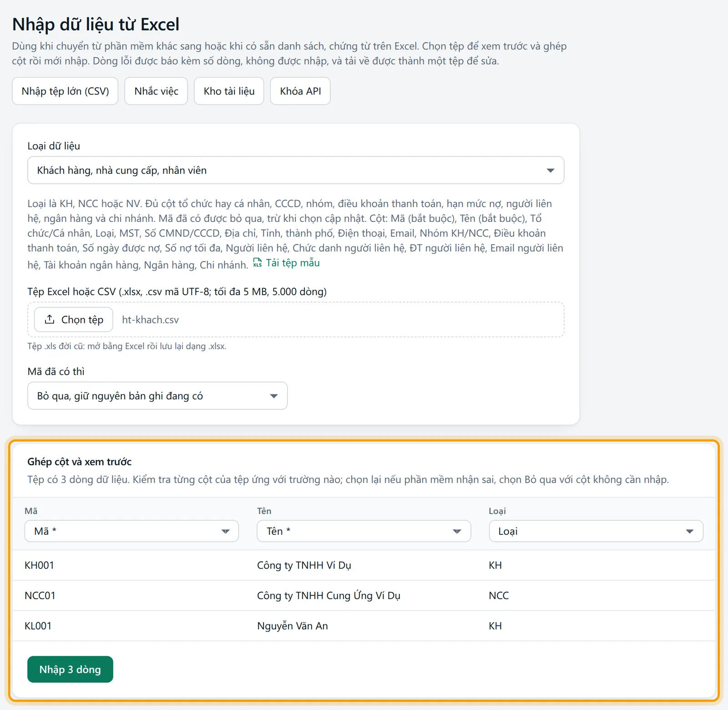Click the KH value in KL001 row
The width and height of the screenshot is (728, 710).
[x=495, y=626]
